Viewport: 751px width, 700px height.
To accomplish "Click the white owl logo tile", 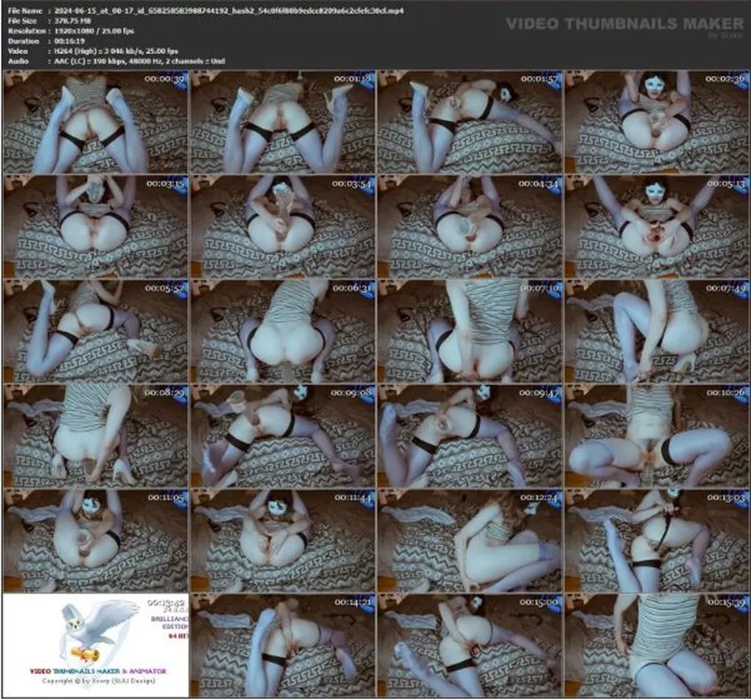I will pyautogui.click(x=95, y=645).
